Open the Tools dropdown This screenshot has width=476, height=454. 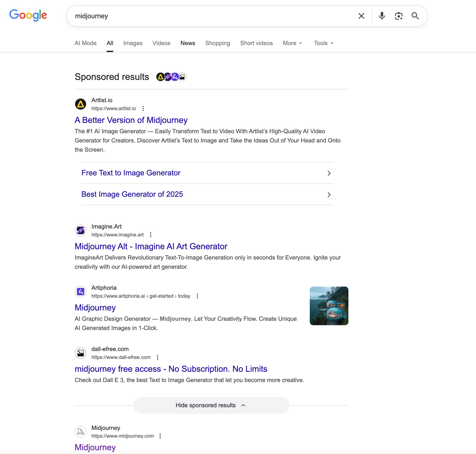pos(323,43)
